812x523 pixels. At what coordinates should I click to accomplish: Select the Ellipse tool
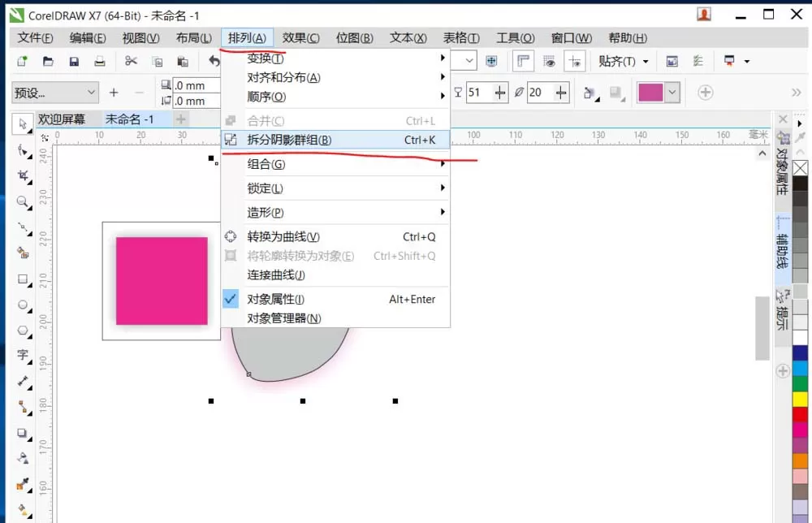(22, 305)
